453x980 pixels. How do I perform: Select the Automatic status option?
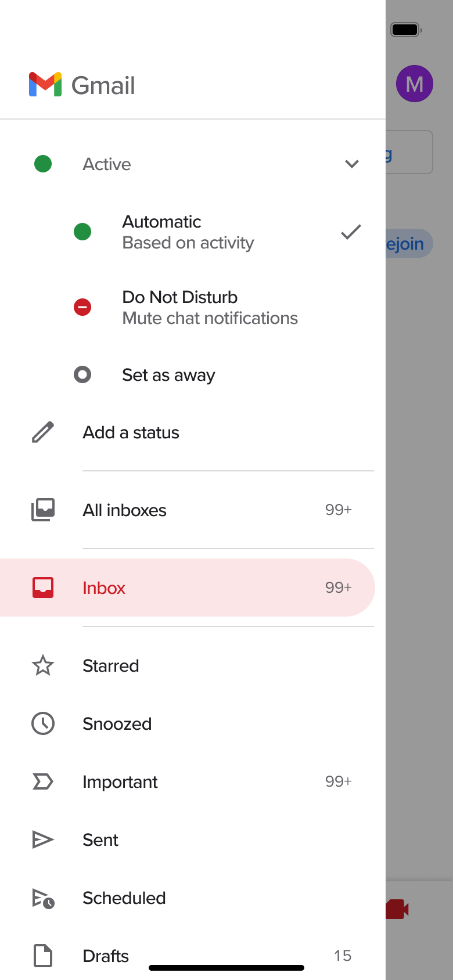pos(193,232)
